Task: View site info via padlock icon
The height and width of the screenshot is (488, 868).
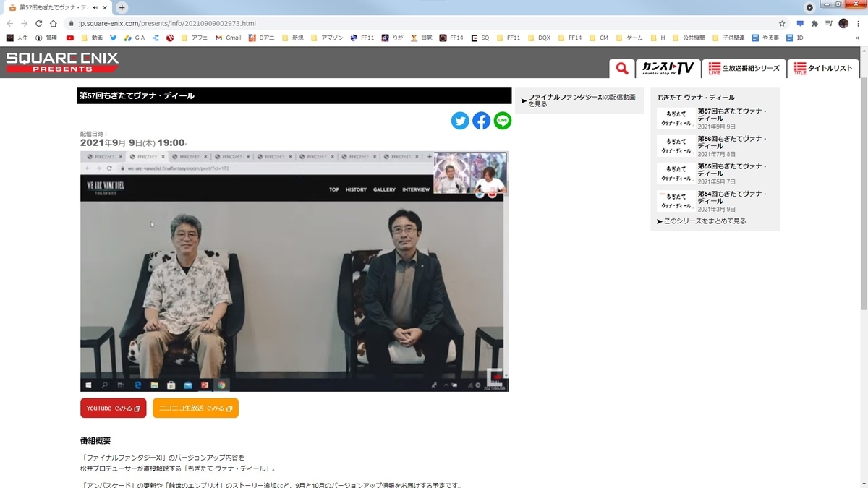Action: [71, 23]
